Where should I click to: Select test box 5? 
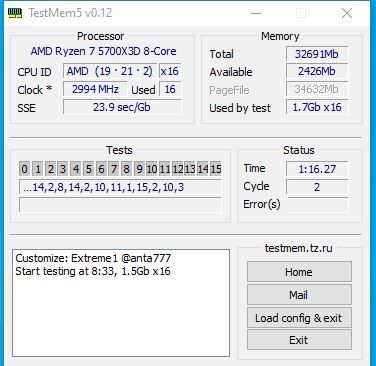tap(88, 169)
